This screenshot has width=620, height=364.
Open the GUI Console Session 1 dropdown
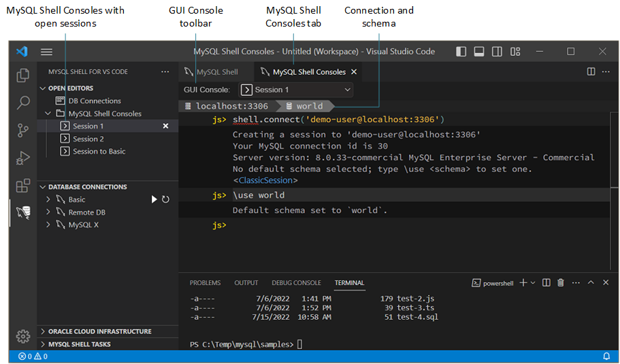pos(296,90)
